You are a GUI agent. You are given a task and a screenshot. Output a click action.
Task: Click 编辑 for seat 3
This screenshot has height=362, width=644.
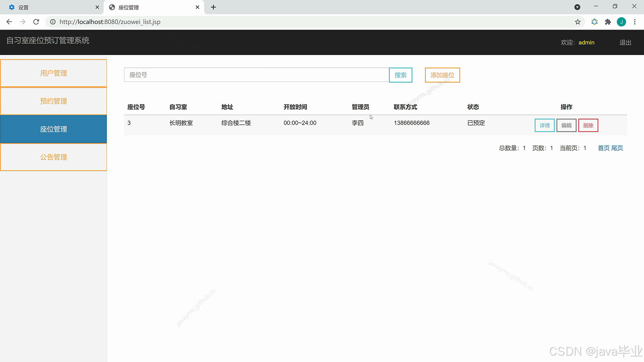(x=567, y=125)
